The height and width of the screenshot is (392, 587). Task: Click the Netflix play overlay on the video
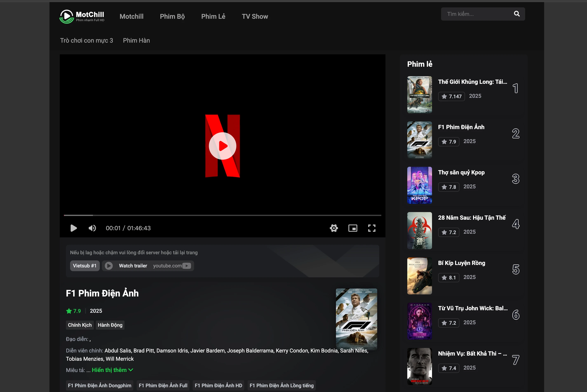(222, 146)
